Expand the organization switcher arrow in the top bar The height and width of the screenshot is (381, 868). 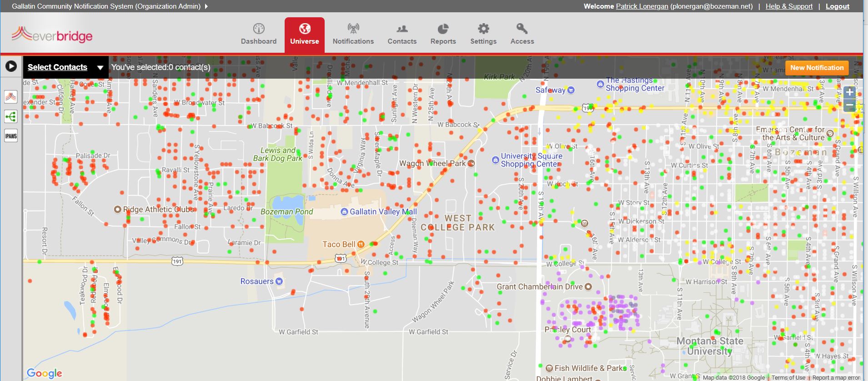point(206,6)
